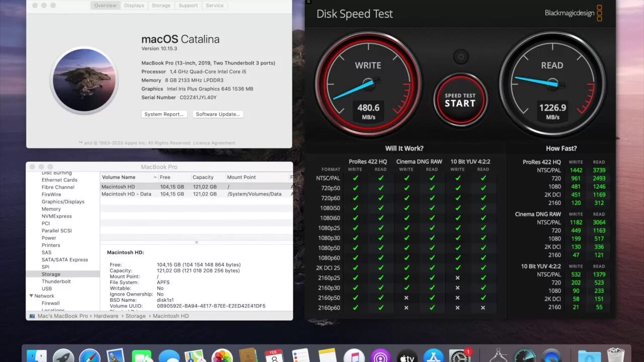644x362 pixels.
Task: Toggle Volume Name column sort arrow
Action: (155, 177)
